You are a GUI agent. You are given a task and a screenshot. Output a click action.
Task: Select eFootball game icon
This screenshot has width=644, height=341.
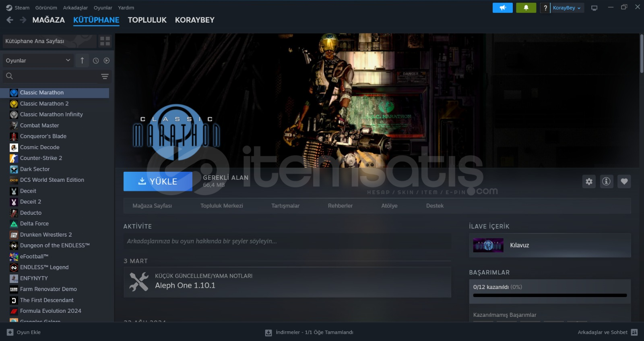point(14,256)
